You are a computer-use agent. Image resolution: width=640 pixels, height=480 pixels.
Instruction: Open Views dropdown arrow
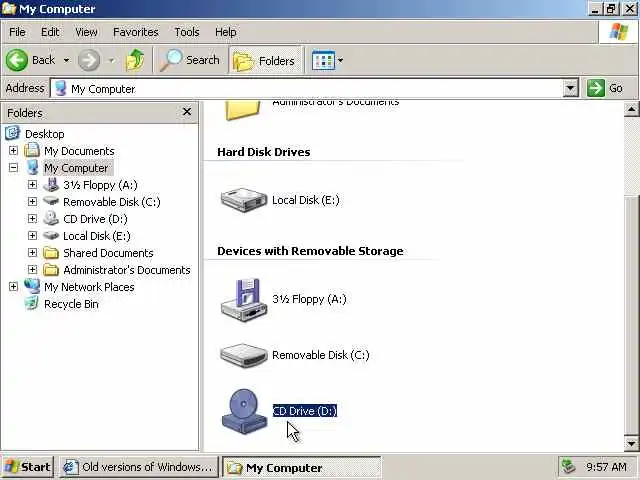tap(340, 60)
